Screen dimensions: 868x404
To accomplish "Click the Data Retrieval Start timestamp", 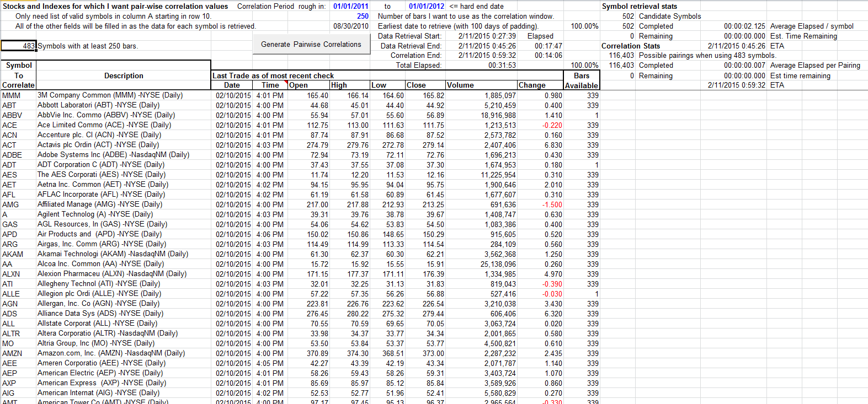I will (x=487, y=36).
